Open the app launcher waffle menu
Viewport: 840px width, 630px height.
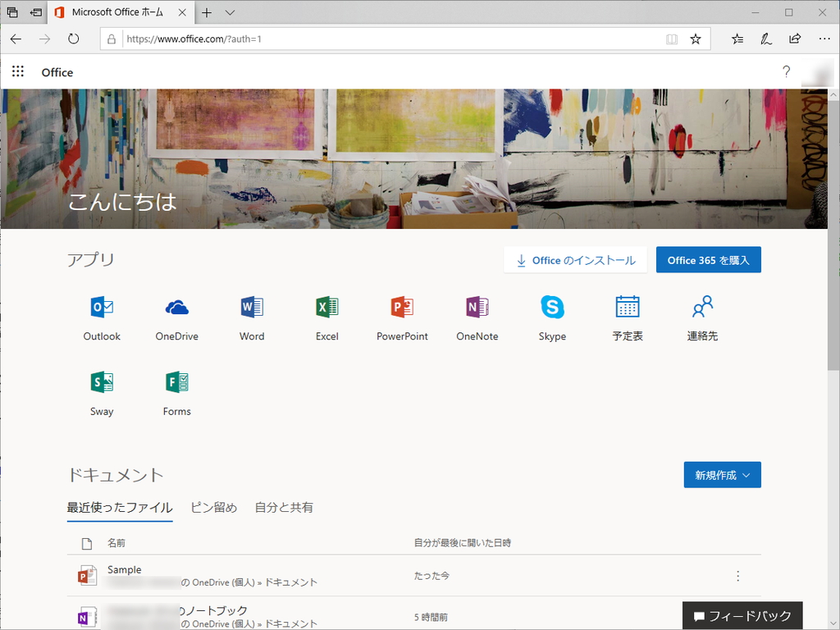pos(18,71)
